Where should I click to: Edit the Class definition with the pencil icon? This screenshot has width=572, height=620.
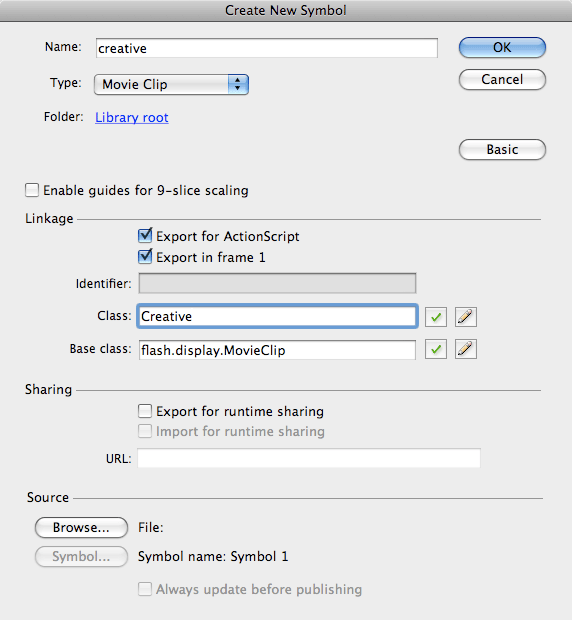coord(466,317)
